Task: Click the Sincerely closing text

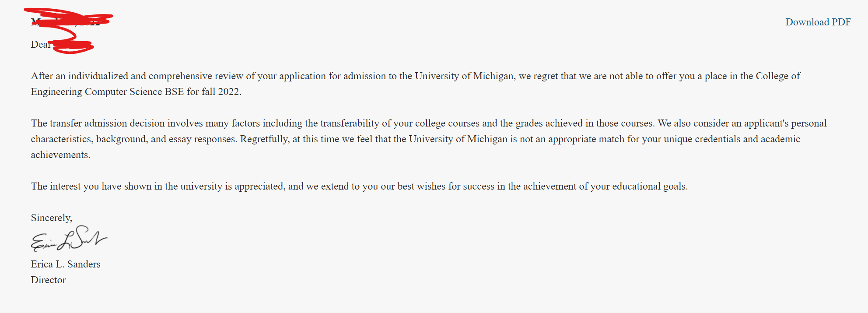Action: pos(51,218)
